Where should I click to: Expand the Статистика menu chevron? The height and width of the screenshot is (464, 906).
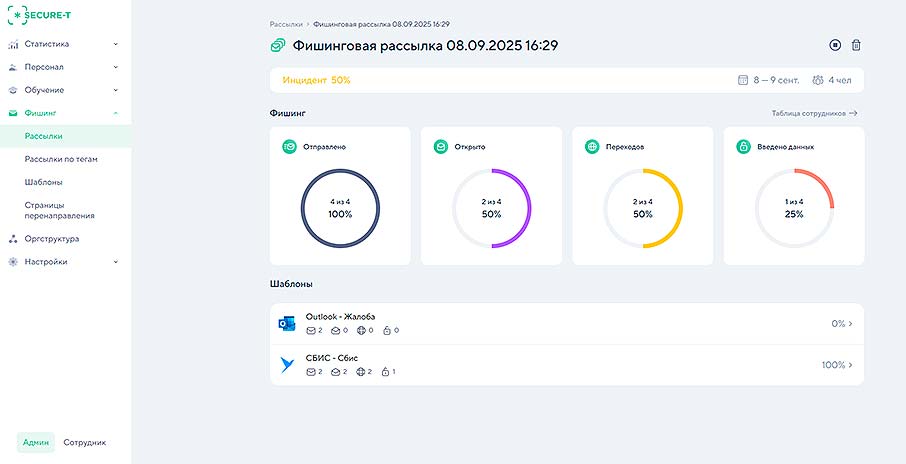click(x=116, y=44)
